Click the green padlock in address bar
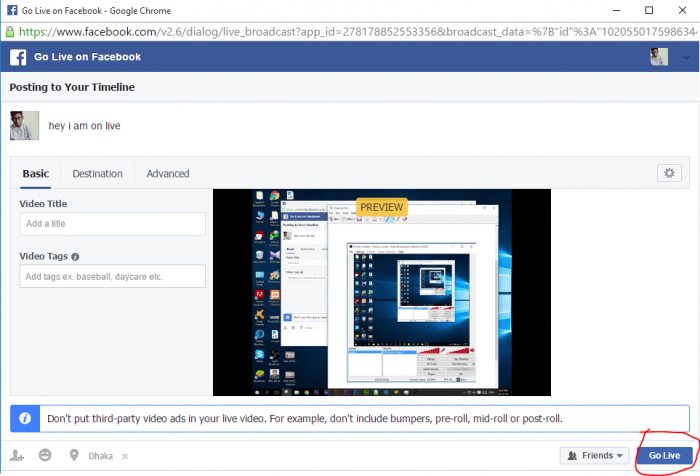 (9, 31)
